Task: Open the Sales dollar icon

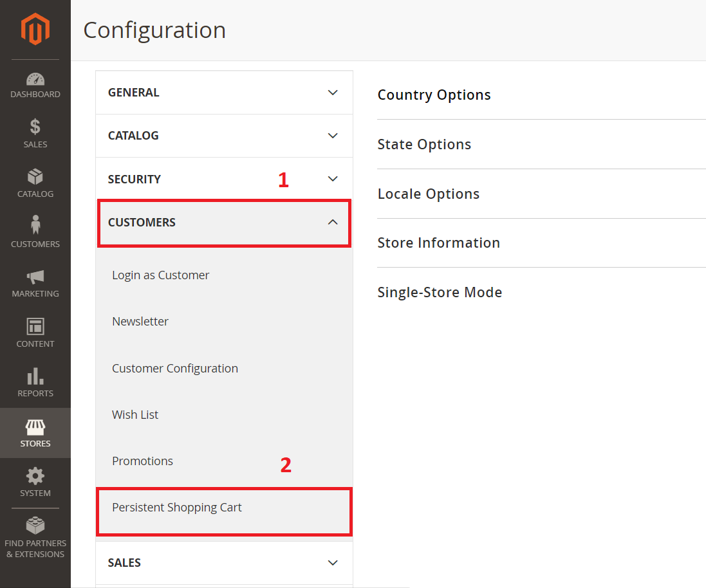Action: 35,127
